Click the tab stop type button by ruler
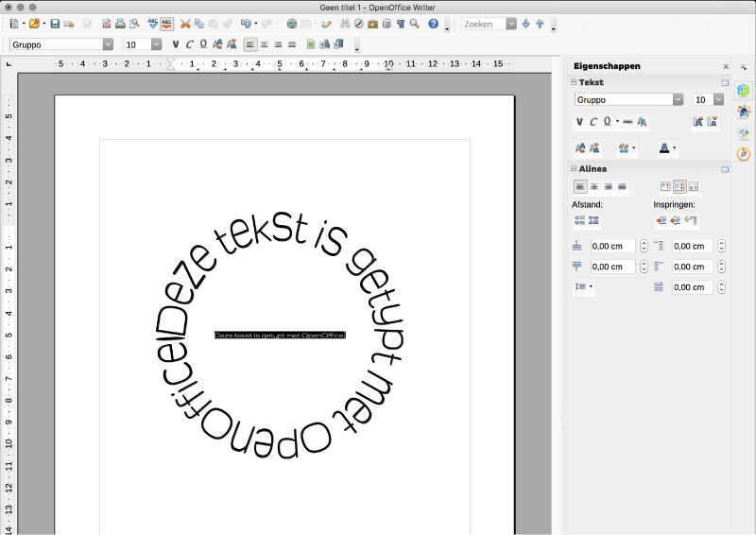The image size is (756, 535). coord(9,63)
